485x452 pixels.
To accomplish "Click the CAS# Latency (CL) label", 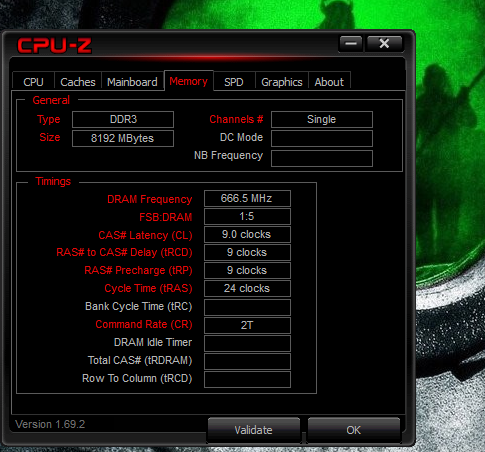I will pos(145,235).
